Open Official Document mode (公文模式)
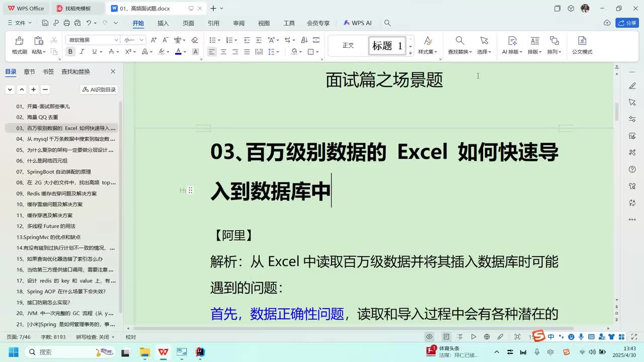644x362 pixels. pyautogui.click(x=582, y=45)
